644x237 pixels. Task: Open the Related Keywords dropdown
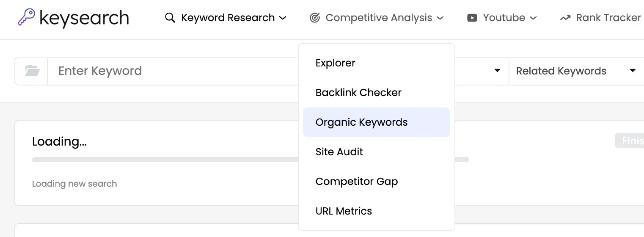[575, 71]
